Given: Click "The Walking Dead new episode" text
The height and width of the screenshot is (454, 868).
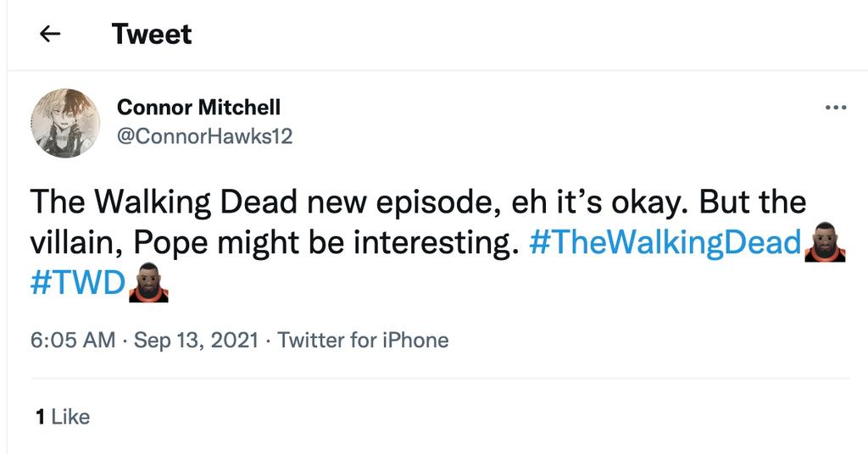Looking at the screenshot, I should 254,202.
